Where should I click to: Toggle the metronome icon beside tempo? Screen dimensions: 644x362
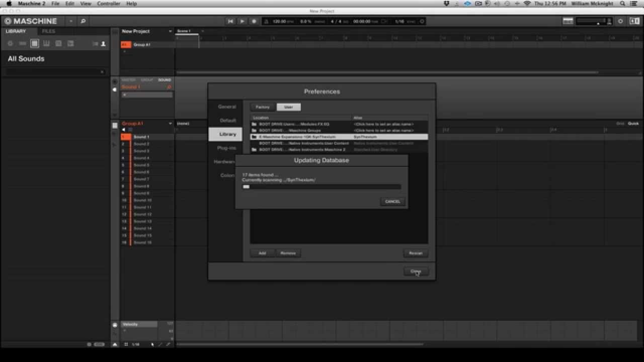[265, 21]
